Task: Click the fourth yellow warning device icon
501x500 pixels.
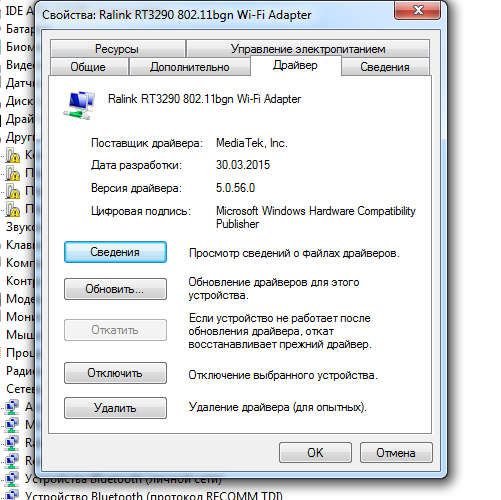Action: pos(13,210)
